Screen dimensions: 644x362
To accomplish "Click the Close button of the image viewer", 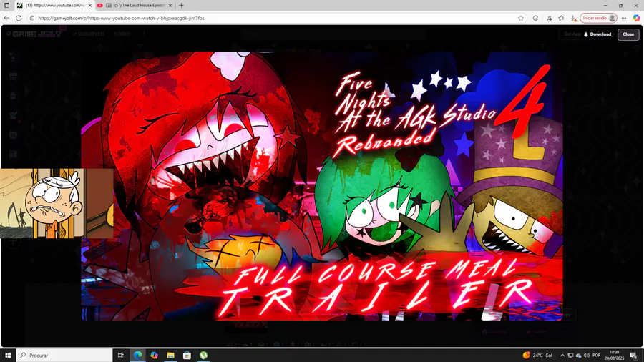I will [628, 34].
